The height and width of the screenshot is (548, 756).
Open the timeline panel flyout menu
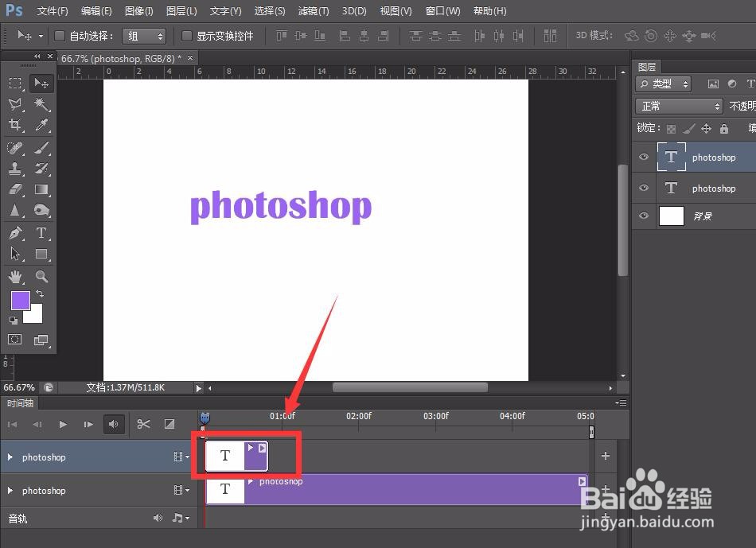click(621, 402)
